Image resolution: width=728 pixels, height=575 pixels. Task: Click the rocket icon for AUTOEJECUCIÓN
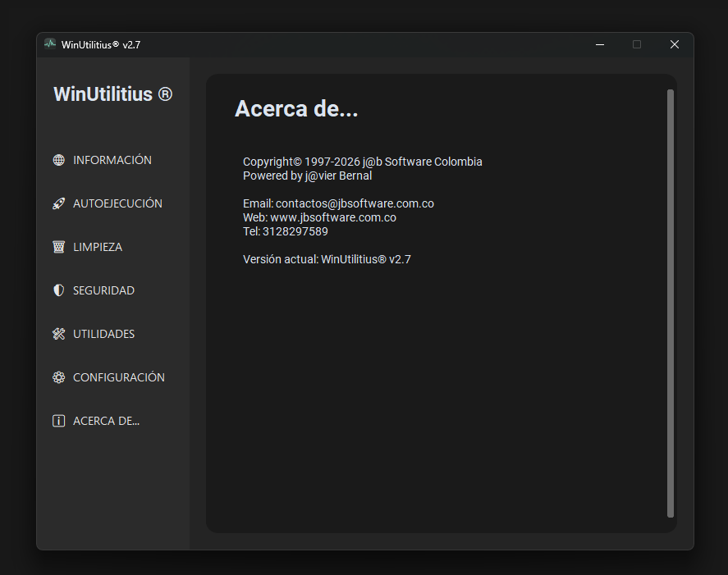point(58,203)
